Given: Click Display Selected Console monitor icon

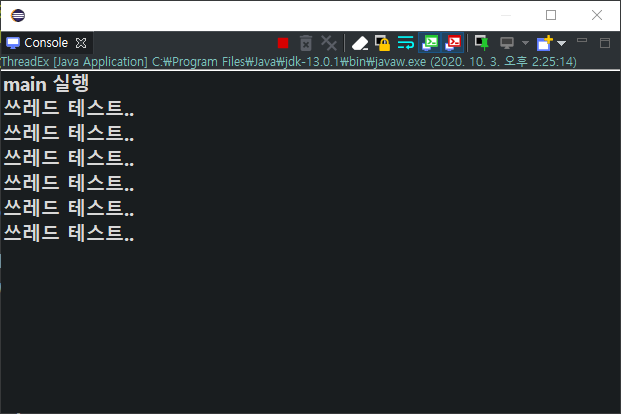Looking at the screenshot, I should coord(507,43).
